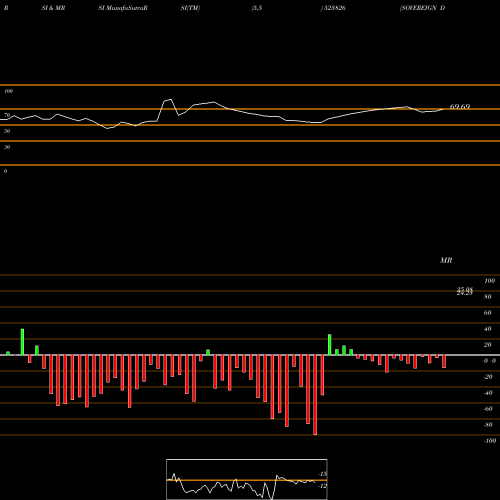Click the 50 level label on the RSI axis
Viewport: 500px width, 500px height.
click(x=7, y=131)
